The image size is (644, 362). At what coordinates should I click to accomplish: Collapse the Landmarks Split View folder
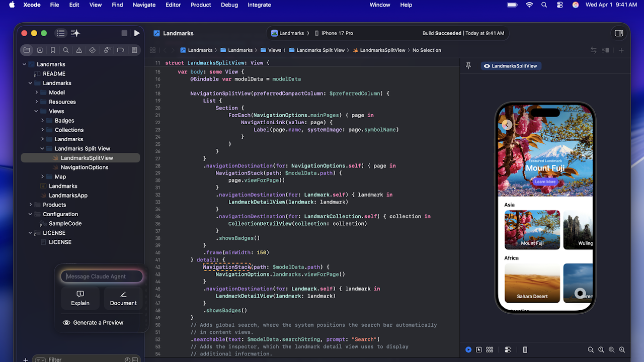coord(43,149)
